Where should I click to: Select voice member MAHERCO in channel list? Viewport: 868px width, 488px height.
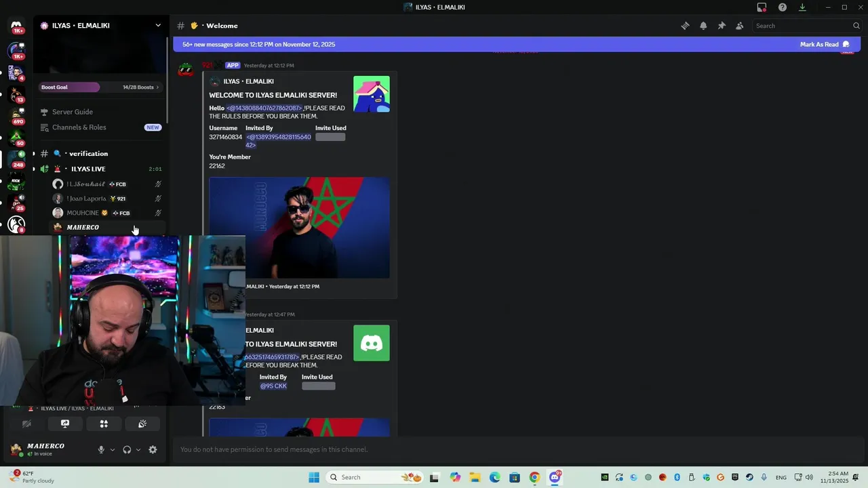click(x=107, y=227)
